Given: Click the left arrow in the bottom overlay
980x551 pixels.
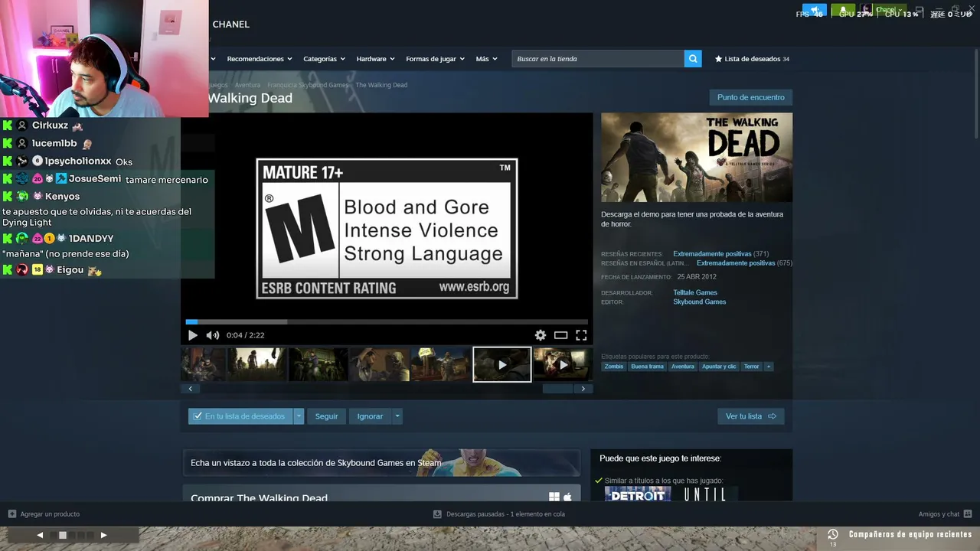Looking at the screenshot, I should [40, 536].
